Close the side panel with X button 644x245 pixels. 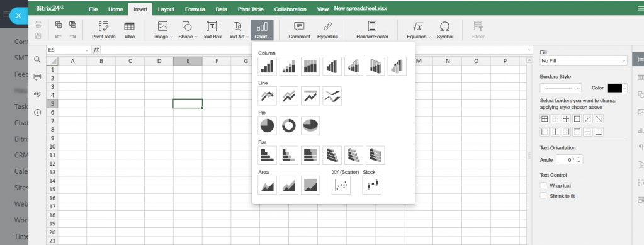[x=18, y=16]
